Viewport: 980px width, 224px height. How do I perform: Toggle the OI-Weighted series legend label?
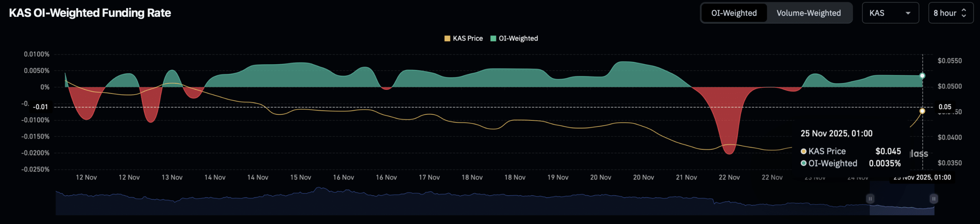pos(518,39)
